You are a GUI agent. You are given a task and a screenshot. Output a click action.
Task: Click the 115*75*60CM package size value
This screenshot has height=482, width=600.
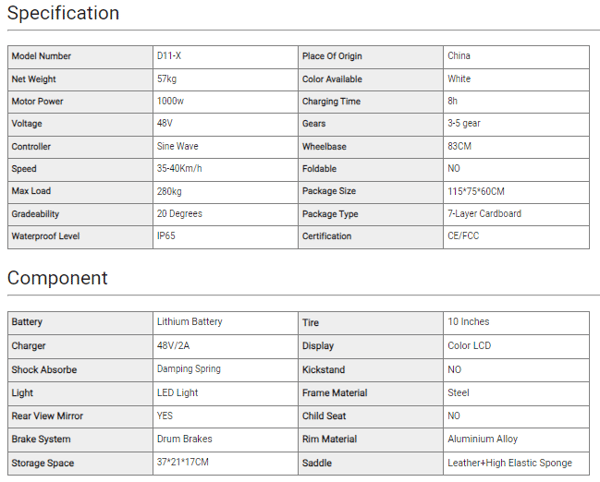click(x=476, y=191)
